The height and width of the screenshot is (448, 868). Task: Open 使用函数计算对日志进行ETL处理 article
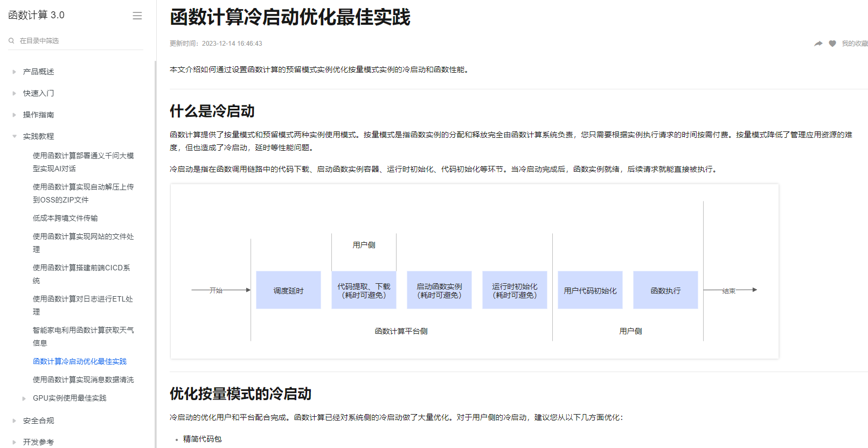pos(82,305)
